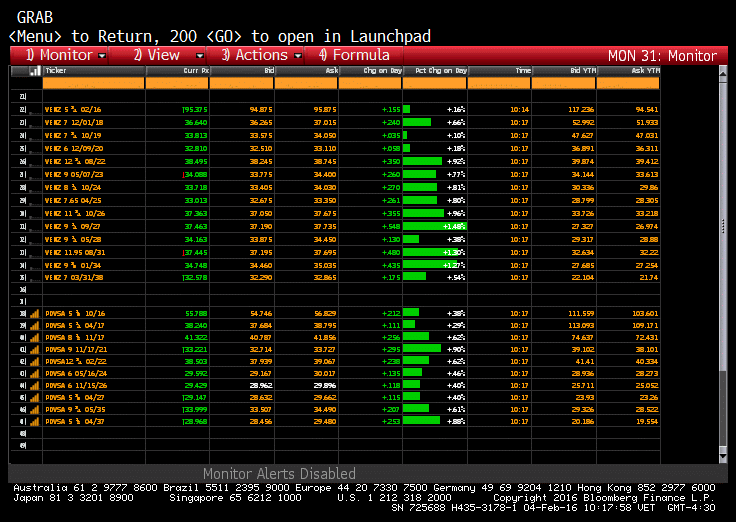Click the Pct Chg on Day column header

435,71
